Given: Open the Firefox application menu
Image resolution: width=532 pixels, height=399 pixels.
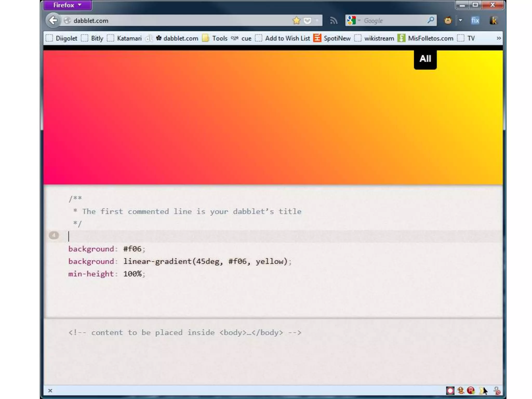Looking at the screenshot, I should pos(67,5).
